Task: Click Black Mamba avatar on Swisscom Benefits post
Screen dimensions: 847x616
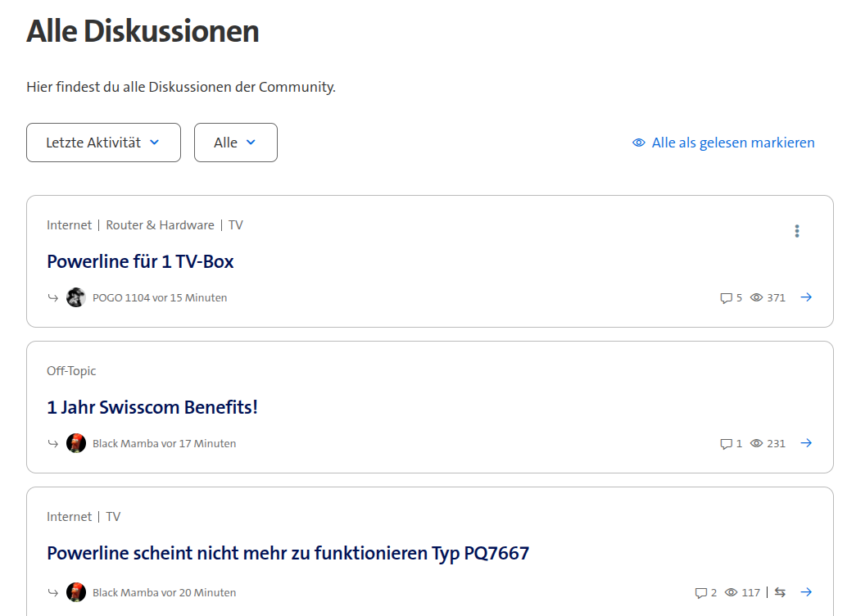Action: pyautogui.click(x=76, y=443)
